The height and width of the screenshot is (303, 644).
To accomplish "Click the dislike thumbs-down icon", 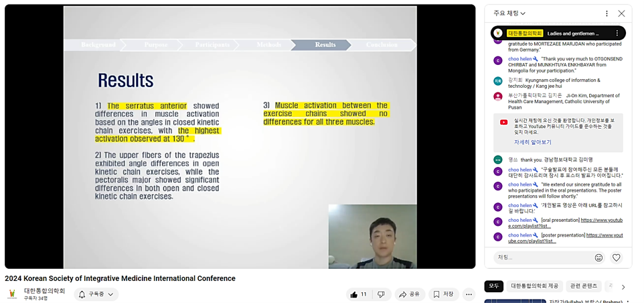I will point(381,294).
